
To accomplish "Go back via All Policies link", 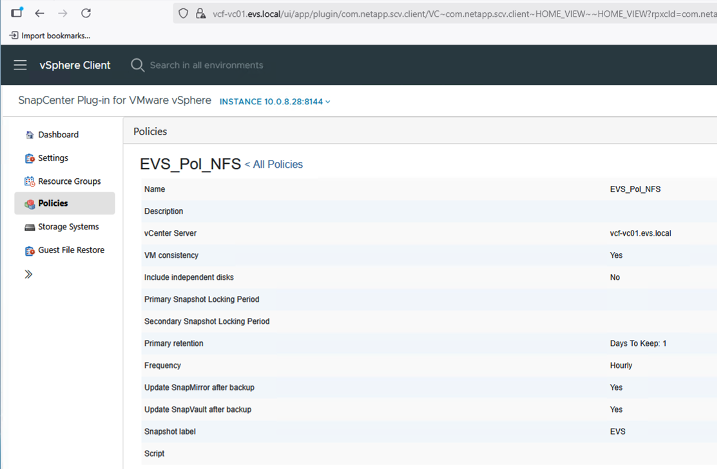I will 274,164.
